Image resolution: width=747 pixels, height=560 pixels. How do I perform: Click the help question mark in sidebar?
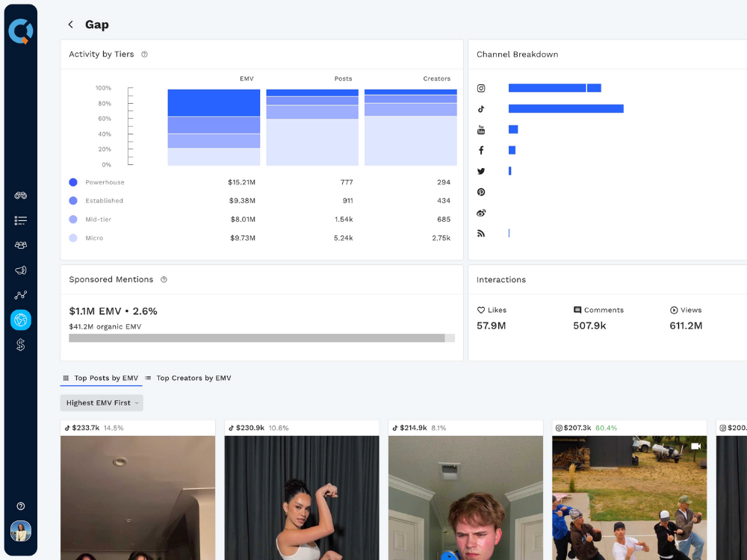click(21, 506)
